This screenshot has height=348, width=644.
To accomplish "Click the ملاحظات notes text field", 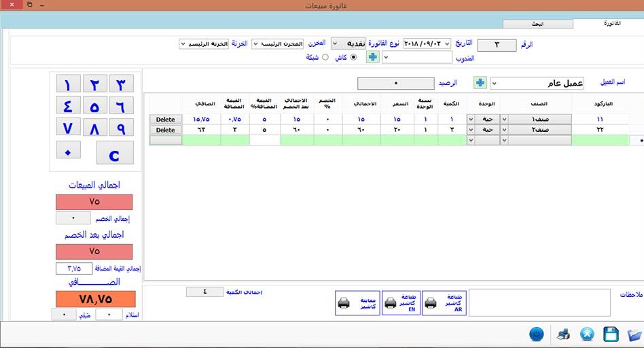I will [539, 303].
